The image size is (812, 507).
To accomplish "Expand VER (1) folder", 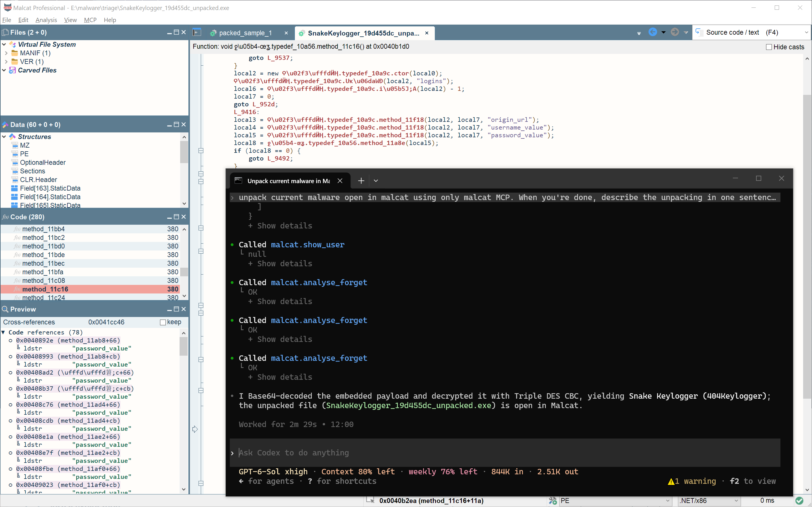I will point(6,62).
